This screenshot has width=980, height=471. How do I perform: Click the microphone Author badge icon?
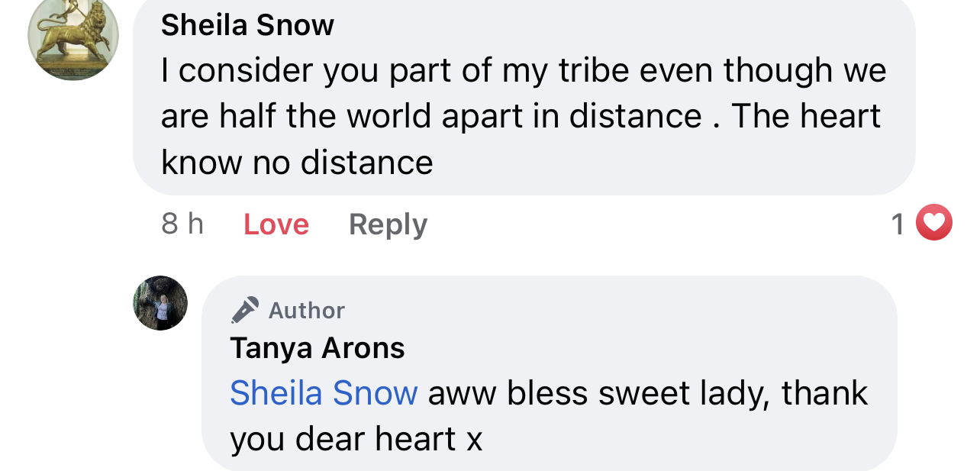point(245,310)
